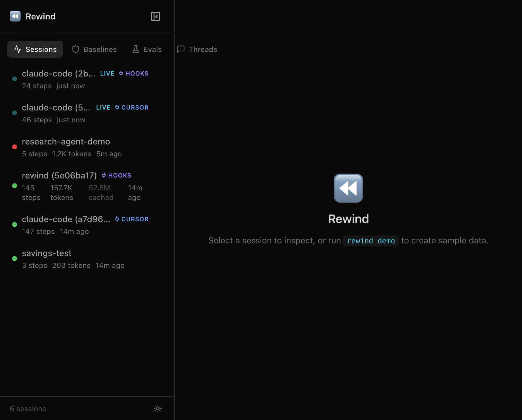This screenshot has height=420, width=522.
Task: Open the savings-test session
Action: (x=47, y=253)
